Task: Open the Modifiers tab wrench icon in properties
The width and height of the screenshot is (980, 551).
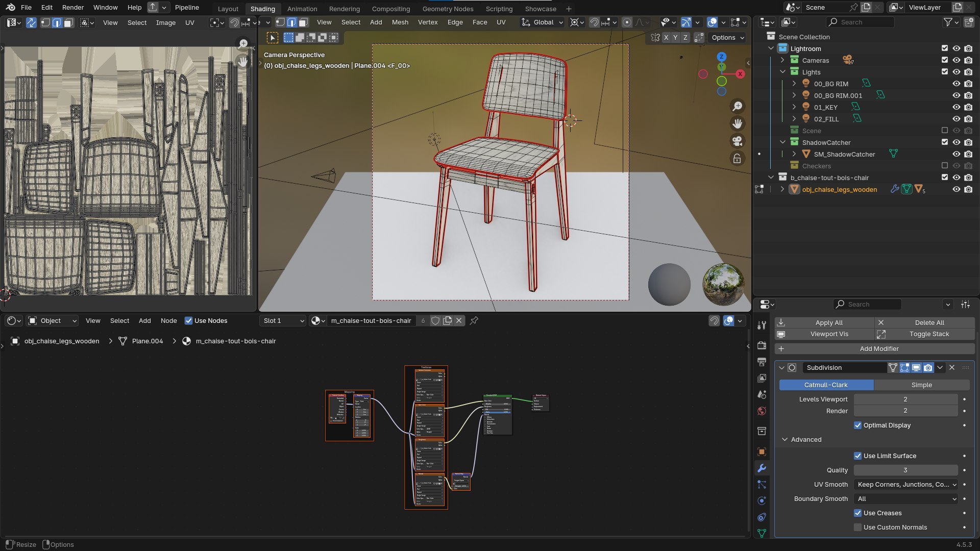Action: pyautogui.click(x=762, y=468)
